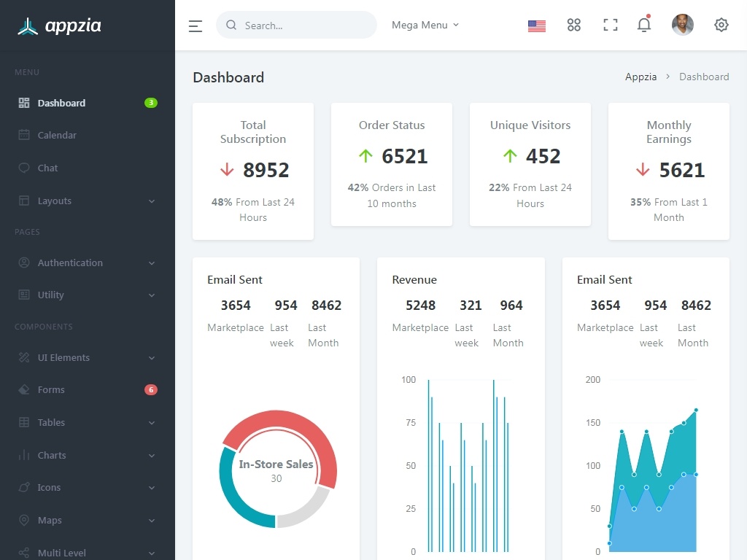This screenshot has height=560, width=747.
Task: Expand the Tables submenu chevron
Action: (152, 423)
